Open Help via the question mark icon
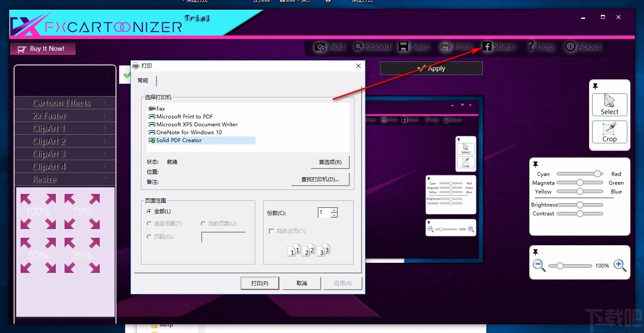This screenshot has width=644, height=333. (530, 46)
